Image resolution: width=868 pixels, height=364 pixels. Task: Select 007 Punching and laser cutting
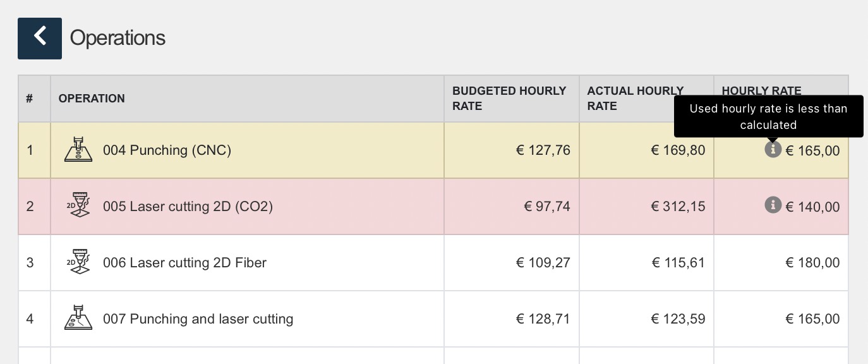click(x=198, y=319)
